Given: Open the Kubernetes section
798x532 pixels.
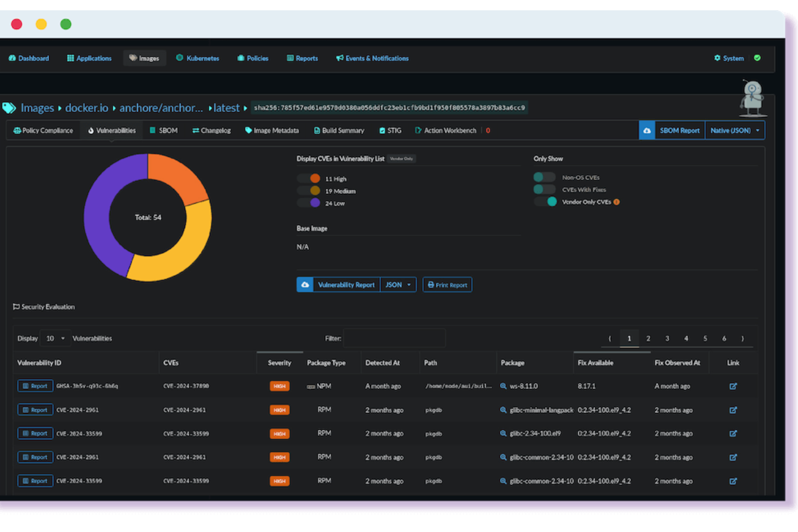Looking at the screenshot, I should [x=197, y=58].
